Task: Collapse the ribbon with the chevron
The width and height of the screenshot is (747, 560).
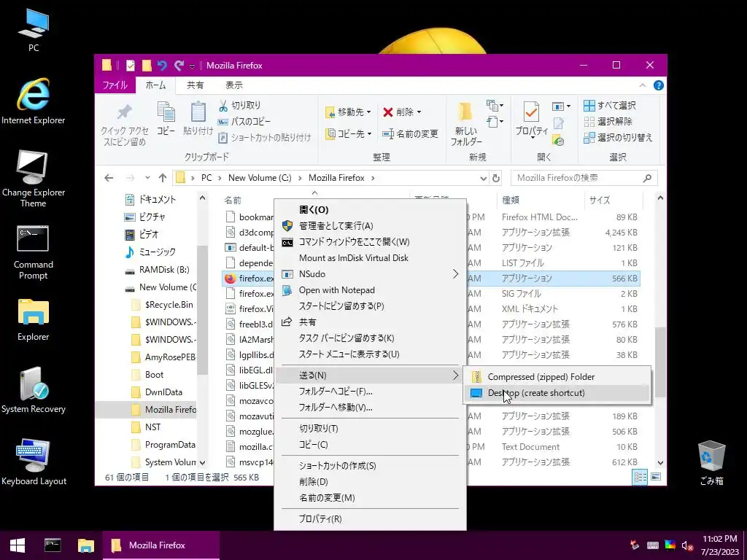Action: click(642, 85)
